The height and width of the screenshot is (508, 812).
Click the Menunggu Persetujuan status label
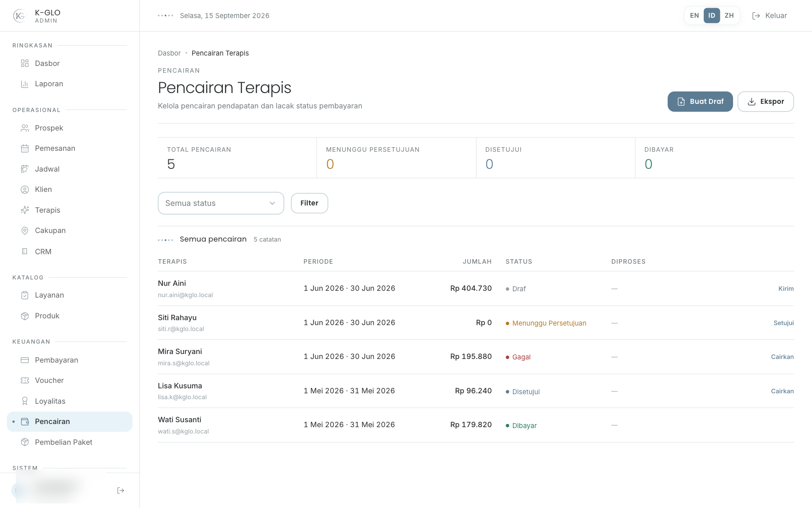pyautogui.click(x=549, y=323)
